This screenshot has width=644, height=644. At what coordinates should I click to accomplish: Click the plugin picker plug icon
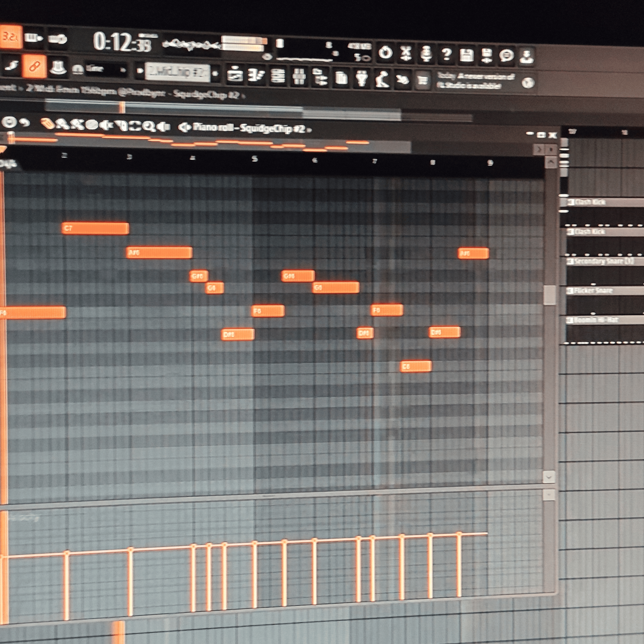[361, 79]
